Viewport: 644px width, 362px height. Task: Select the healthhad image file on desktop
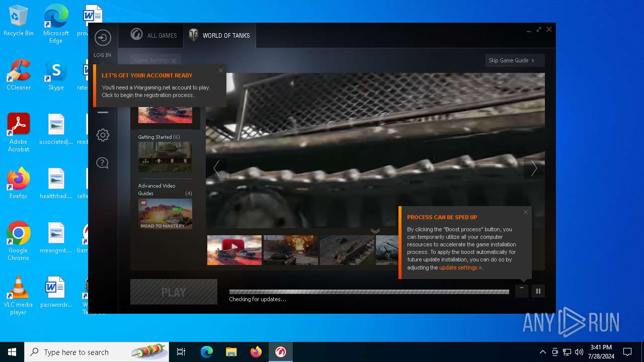pyautogui.click(x=56, y=184)
